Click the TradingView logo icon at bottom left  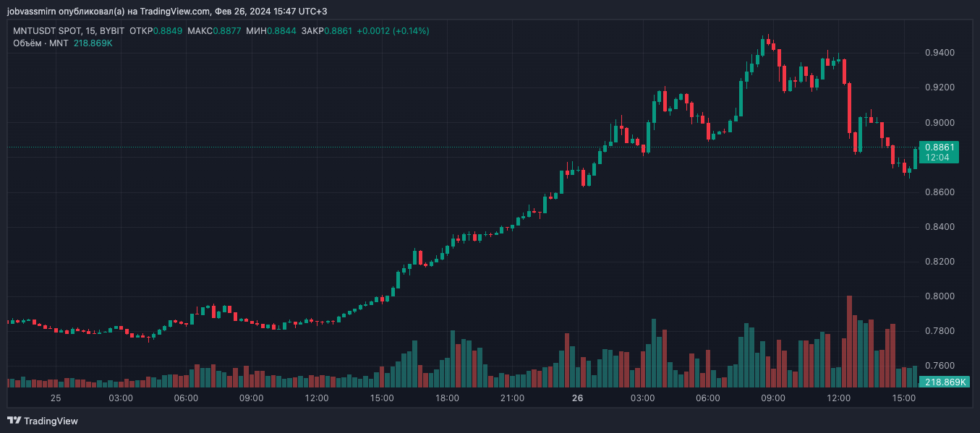(x=14, y=421)
